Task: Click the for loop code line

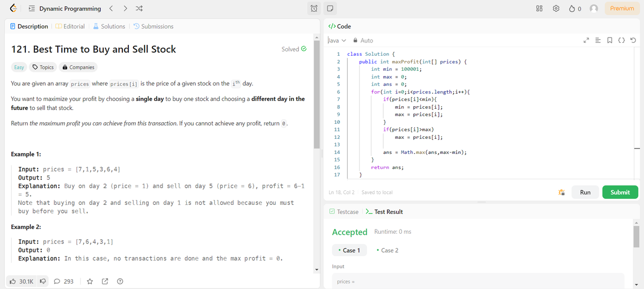Action: [x=421, y=92]
